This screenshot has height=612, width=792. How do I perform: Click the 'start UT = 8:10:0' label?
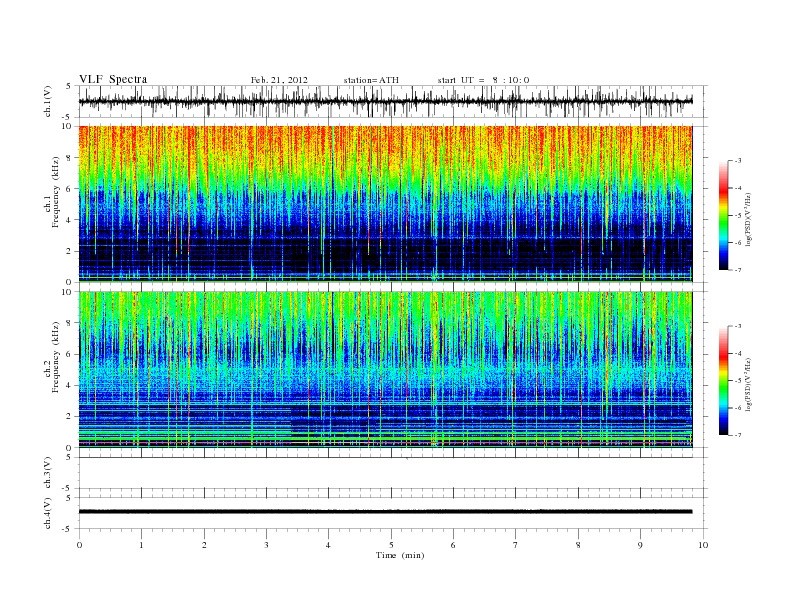(483, 80)
